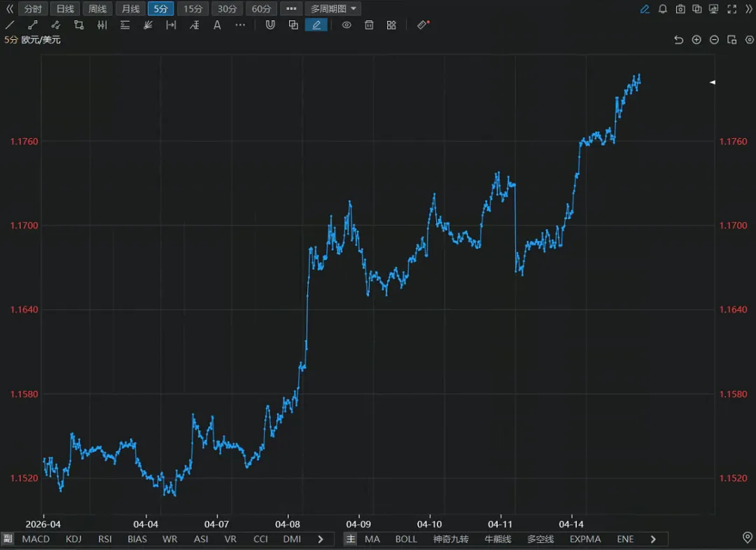This screenshot has height=550, width=756.
Task: Click the overlay comparison icon top right
Action: point(697,8)
